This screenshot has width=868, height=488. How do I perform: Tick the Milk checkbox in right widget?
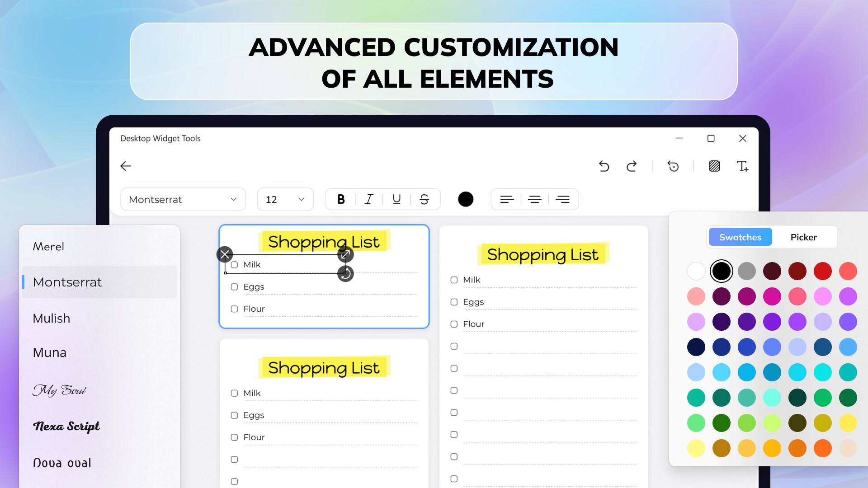point(454,280)
